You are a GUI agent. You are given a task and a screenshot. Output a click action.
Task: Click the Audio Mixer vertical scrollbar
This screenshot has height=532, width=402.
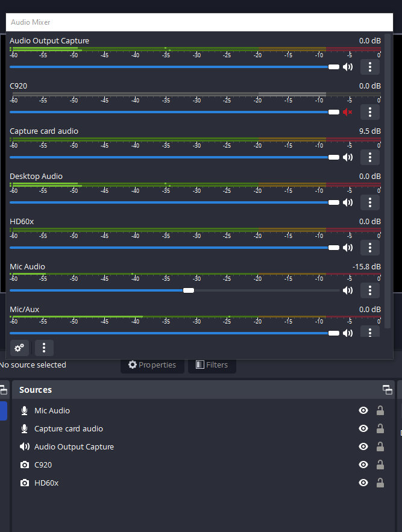(388, 181)
